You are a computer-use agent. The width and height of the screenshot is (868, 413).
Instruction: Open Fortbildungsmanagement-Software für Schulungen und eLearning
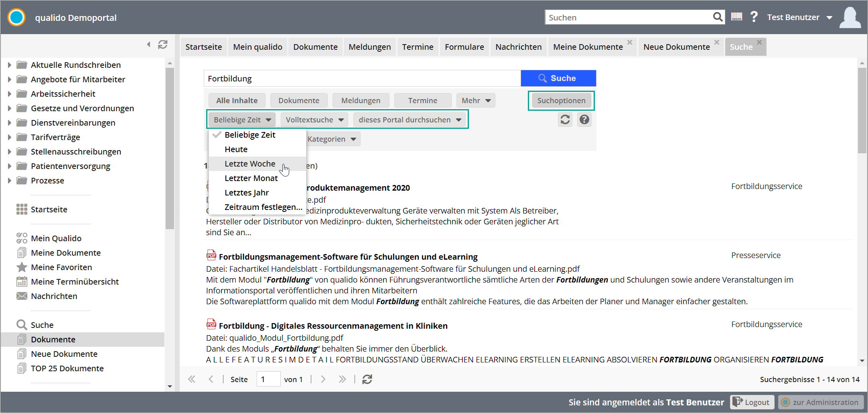348,257
